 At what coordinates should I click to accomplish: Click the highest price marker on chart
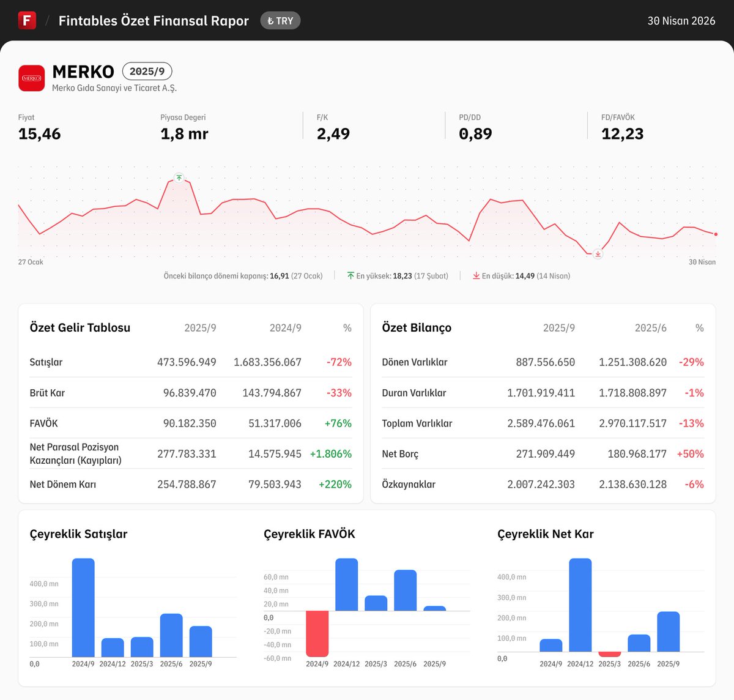179,177
